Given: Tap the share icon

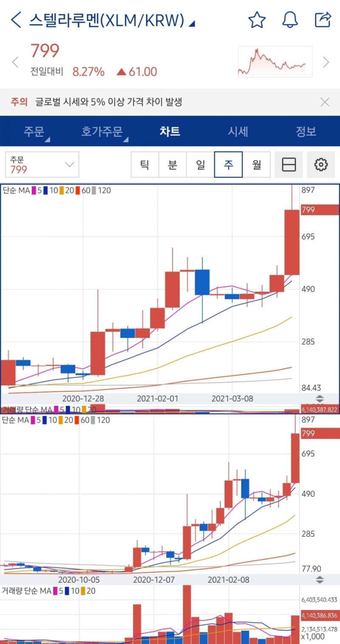Looking at the screenshot, I should (323, 20).
